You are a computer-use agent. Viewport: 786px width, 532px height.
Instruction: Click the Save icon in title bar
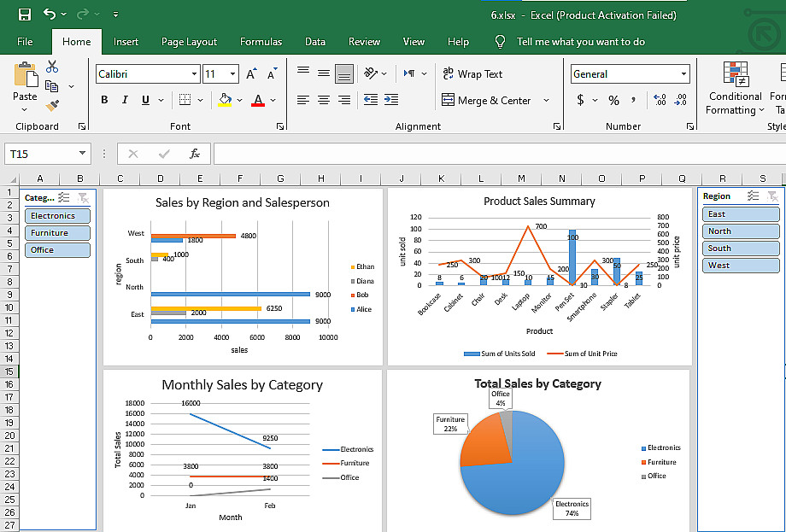click(25, 15)
